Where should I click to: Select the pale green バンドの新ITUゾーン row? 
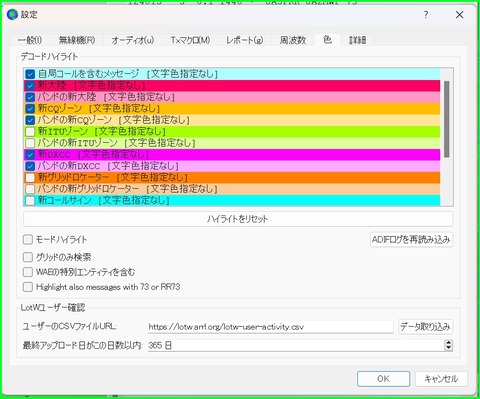click(232, 143)
